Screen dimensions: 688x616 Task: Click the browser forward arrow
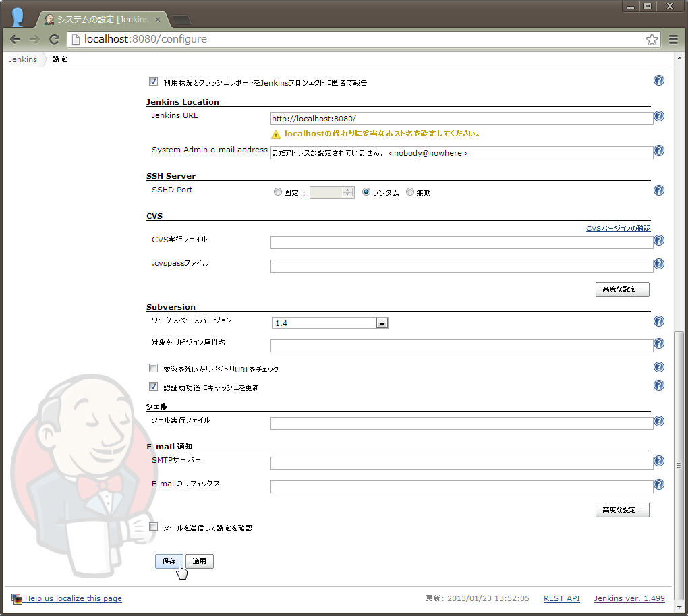34,40
